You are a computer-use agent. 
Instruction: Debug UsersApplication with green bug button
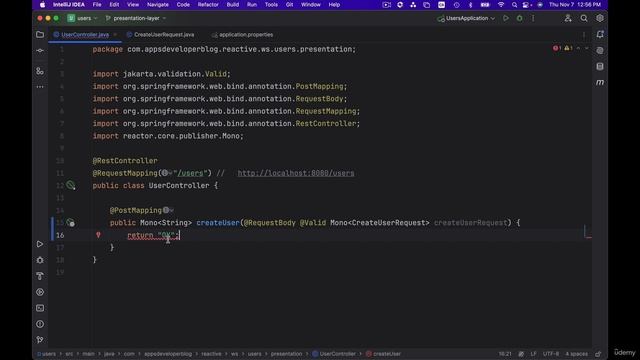coord(520,18)
